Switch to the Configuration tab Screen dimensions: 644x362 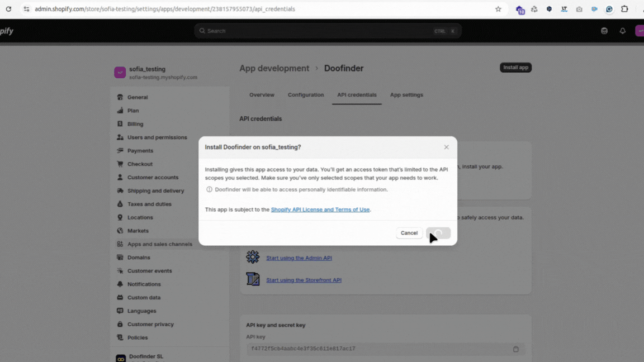coord(306,95)
